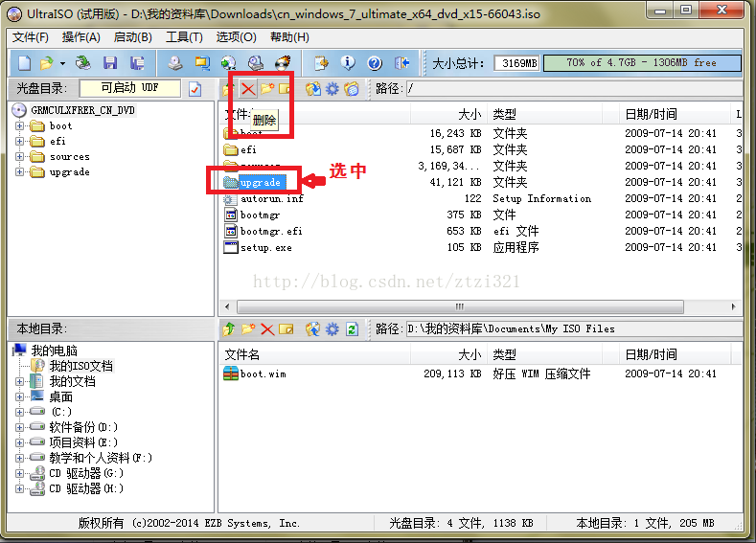Click the folder with blue list icon in image toolbar
The height and width of the screenshot is (543, 756).
click(352, 89)
